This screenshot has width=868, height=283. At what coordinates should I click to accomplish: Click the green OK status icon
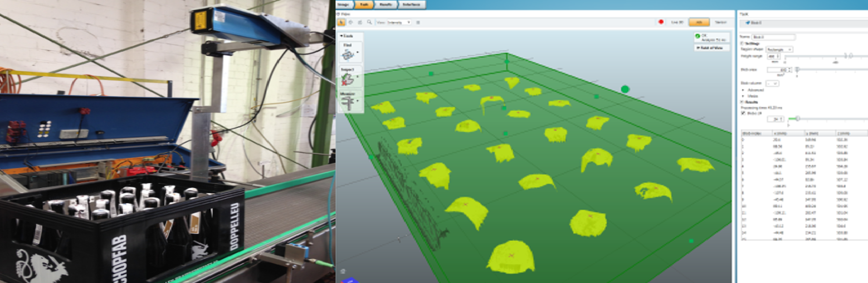[697, 36]
